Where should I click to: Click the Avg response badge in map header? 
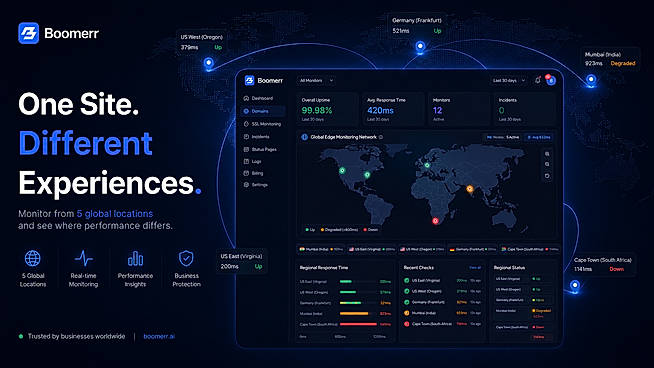click(539, 137)
